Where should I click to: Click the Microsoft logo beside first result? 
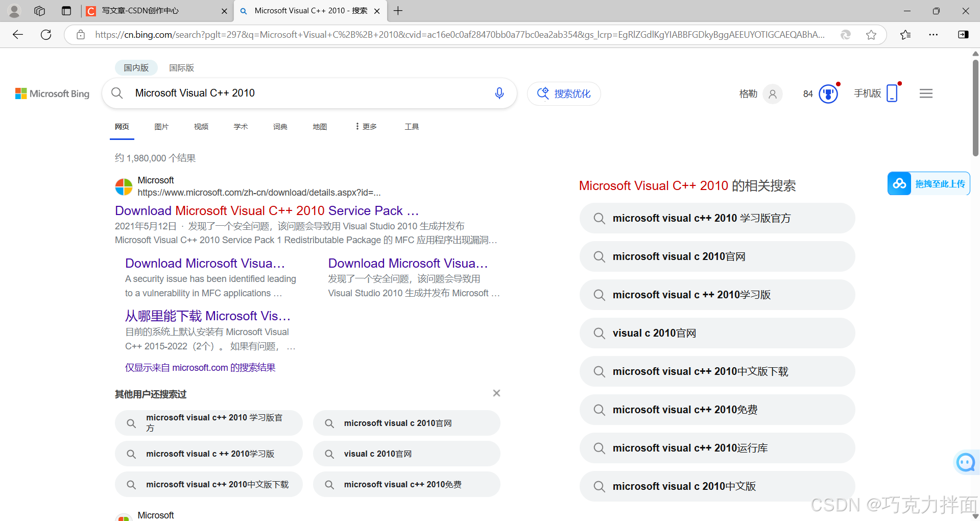coord(124,187)
